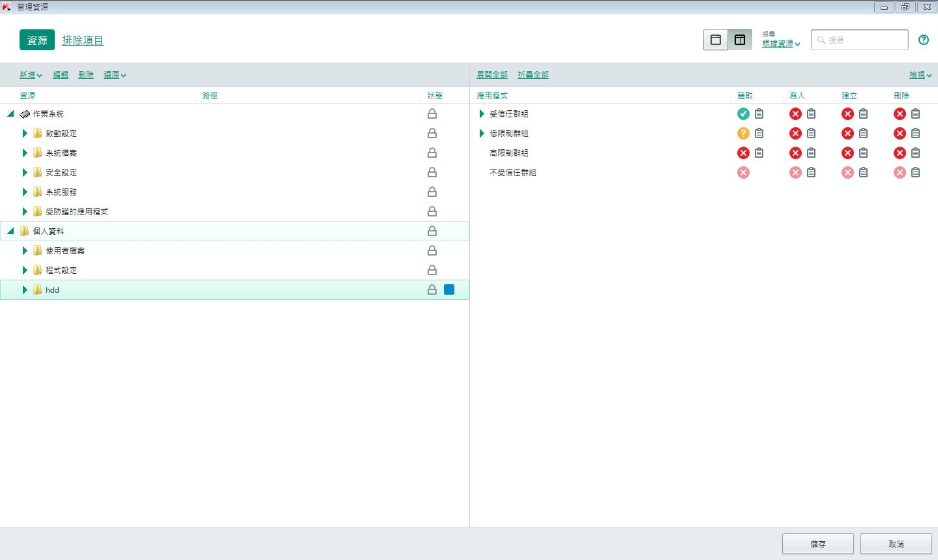Collapse the 個人資料 tree node
938x560 pixels.
(10, 231)
